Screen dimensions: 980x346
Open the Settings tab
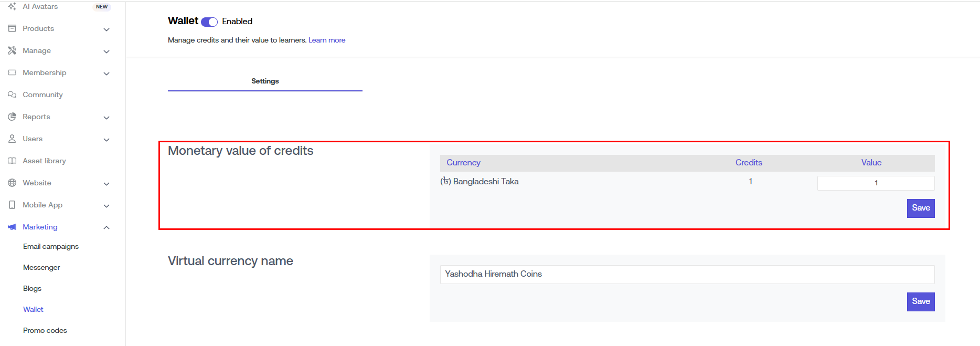pyautogui.click(x=265, y=81)
